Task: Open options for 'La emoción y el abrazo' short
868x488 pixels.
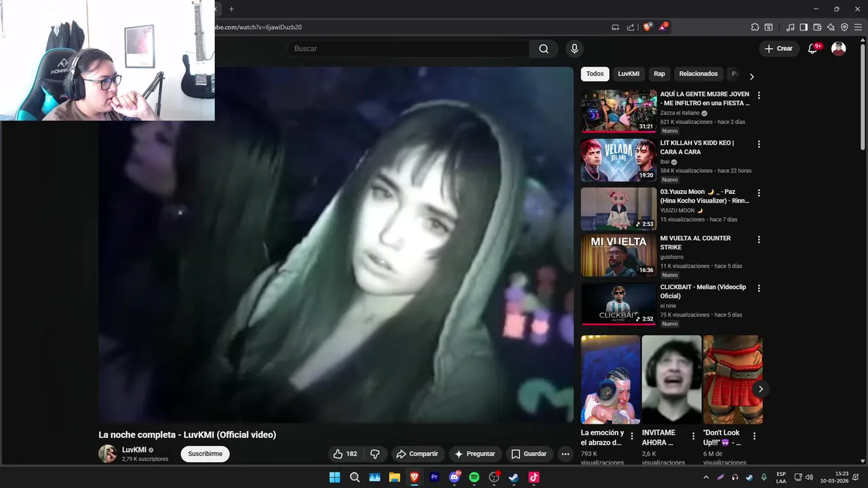Action: (632, 436)
